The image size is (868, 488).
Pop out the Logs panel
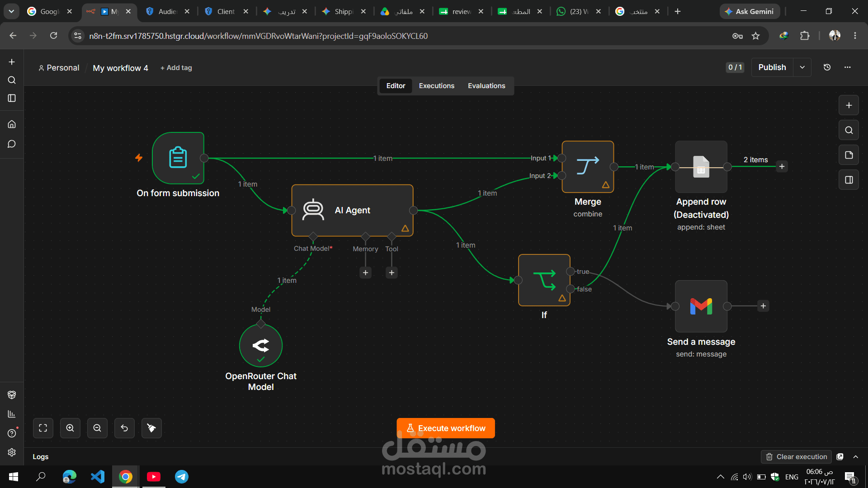pos(840,457)
